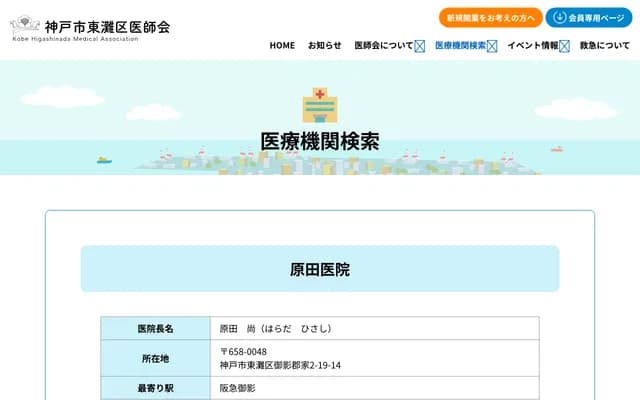This screenshot has width=640, height=400.
Task: Expand the submenu icon beside 医療機関検索
Action: coord(492,46)
